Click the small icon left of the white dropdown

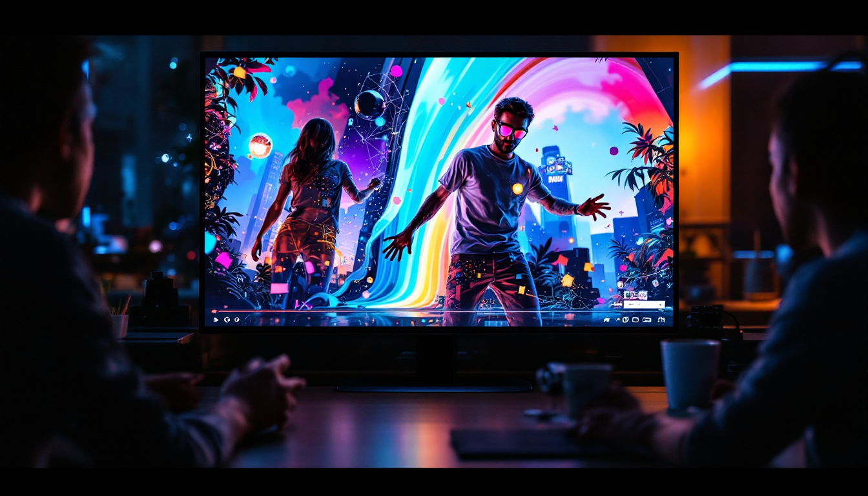coord(615,304)
